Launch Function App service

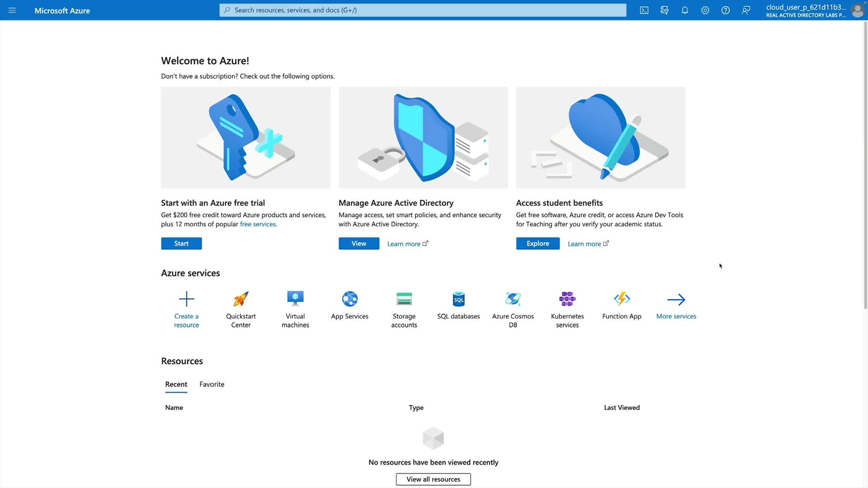(x=622, y=300)
